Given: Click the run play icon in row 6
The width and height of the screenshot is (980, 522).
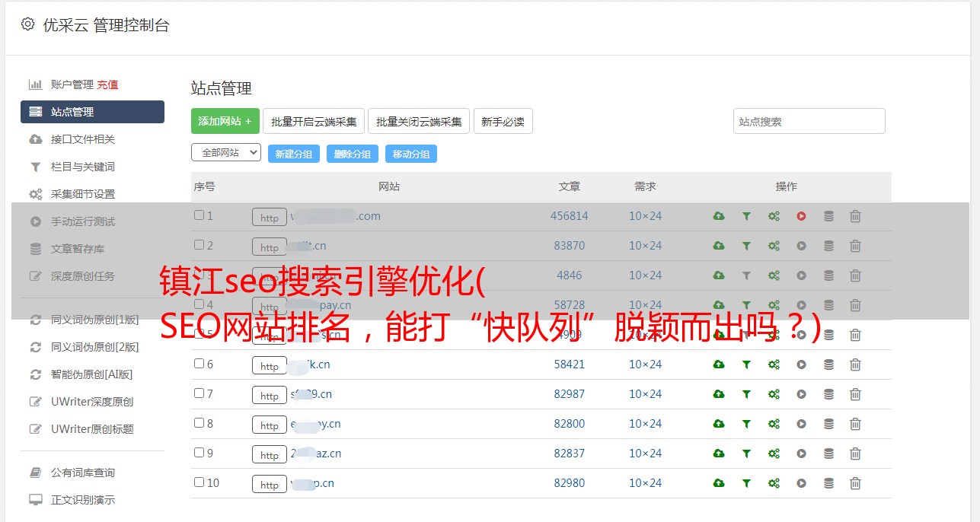Looking at the screenshot, I should click(801, 364).
